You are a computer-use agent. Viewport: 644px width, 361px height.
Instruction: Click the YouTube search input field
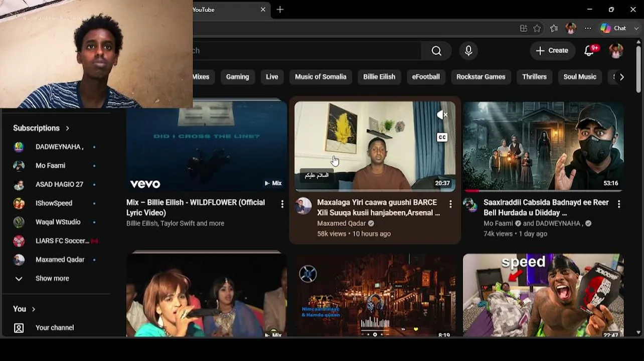pos(307,51)
